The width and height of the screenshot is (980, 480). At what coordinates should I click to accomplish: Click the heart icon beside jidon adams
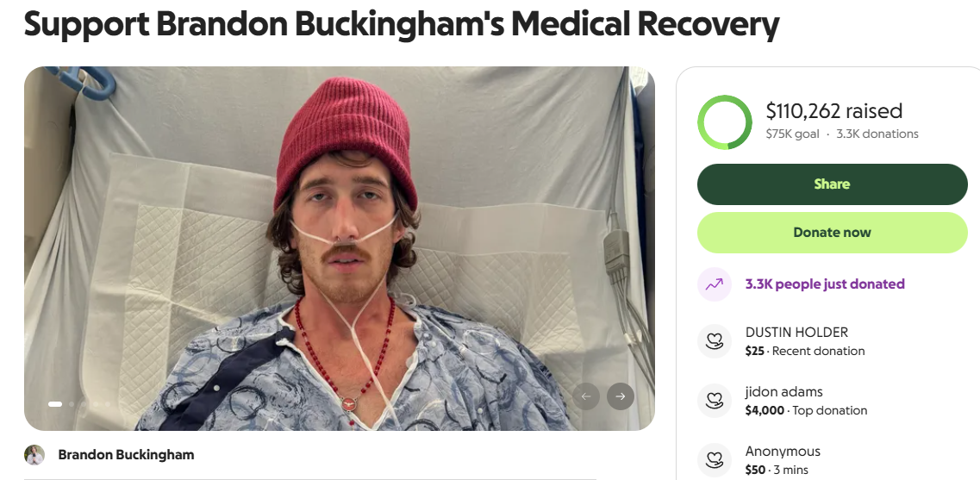[715, 401]
